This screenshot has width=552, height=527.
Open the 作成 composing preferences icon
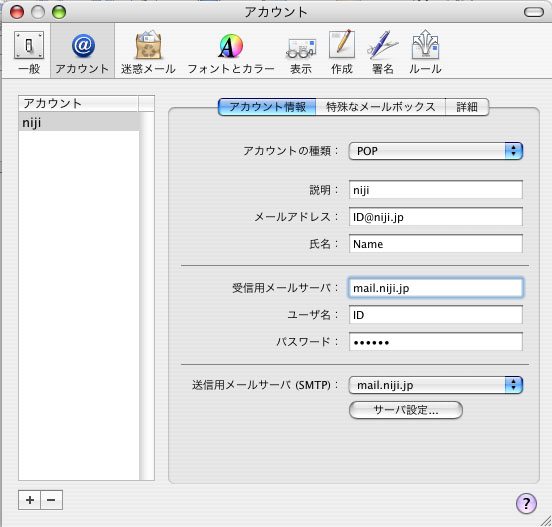click(341, 52)
